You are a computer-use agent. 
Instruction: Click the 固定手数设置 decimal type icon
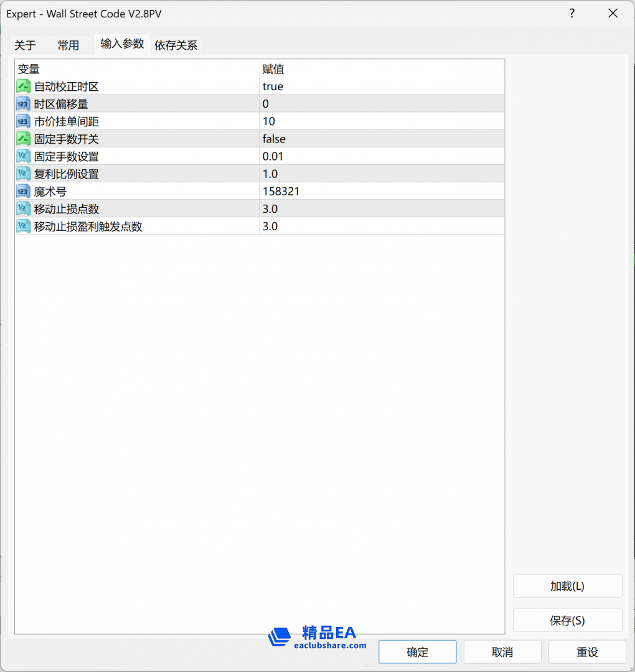point(22,156)
